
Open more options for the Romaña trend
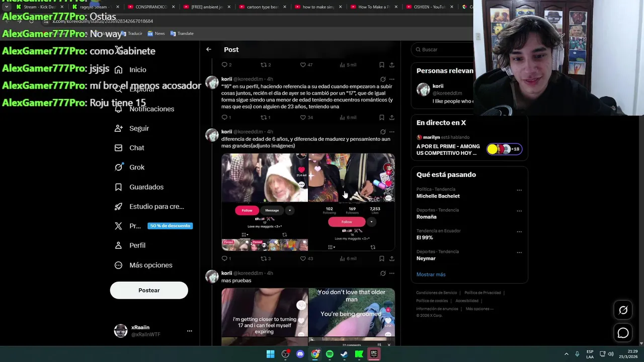pyautogui.click(x=519, y=211)
